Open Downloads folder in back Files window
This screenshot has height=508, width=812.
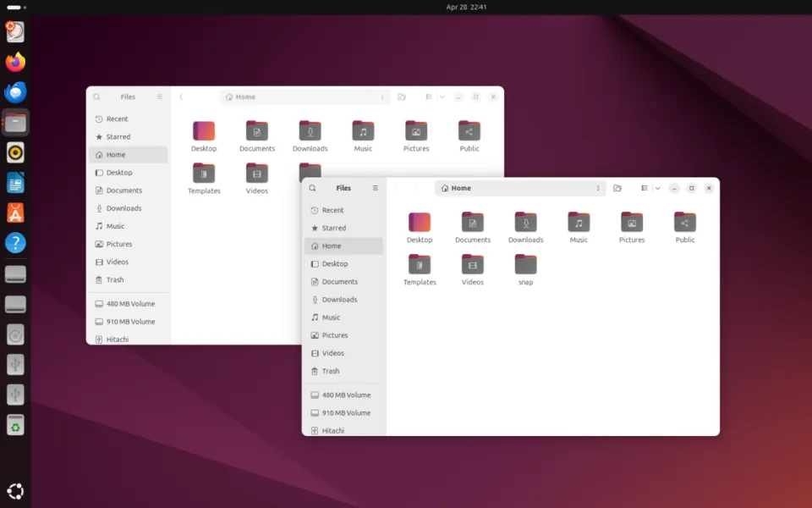click(310, 136)
